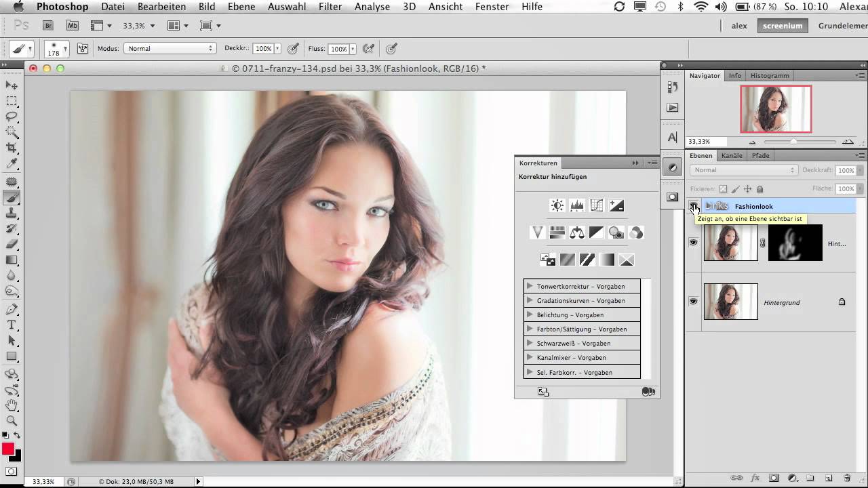
Task: Expand Gradationskurven – Vorgaben presets
Action: (530, 300)
